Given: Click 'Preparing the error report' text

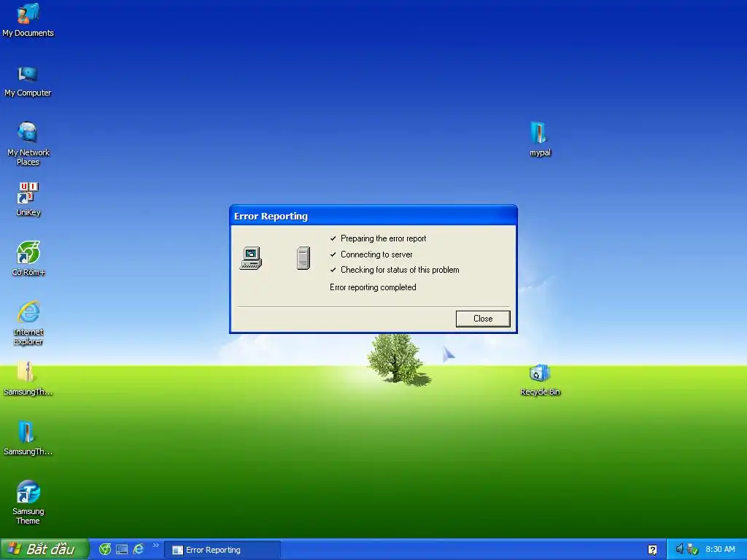Looking at the screenshot, I should [x=383, y=238].
